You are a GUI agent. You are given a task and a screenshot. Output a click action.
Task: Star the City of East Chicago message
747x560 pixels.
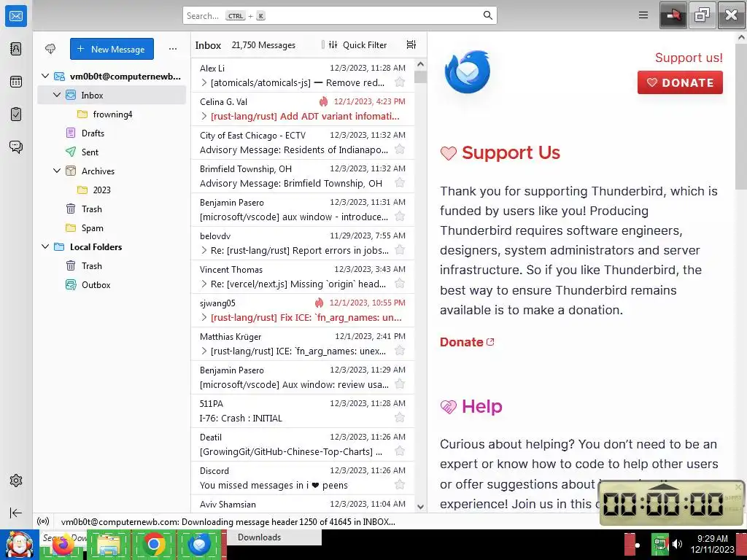[400, 149]
